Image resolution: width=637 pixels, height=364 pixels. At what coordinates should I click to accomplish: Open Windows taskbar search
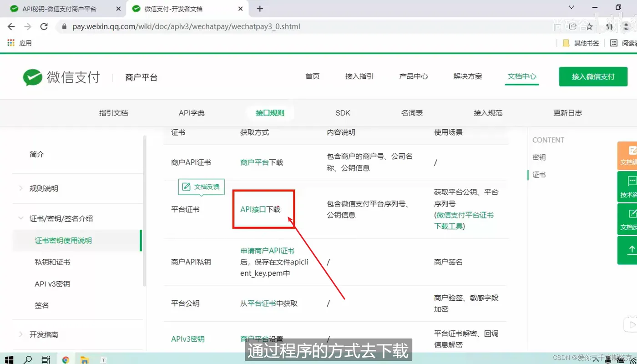pyautogui.click(x=28, y=359)
